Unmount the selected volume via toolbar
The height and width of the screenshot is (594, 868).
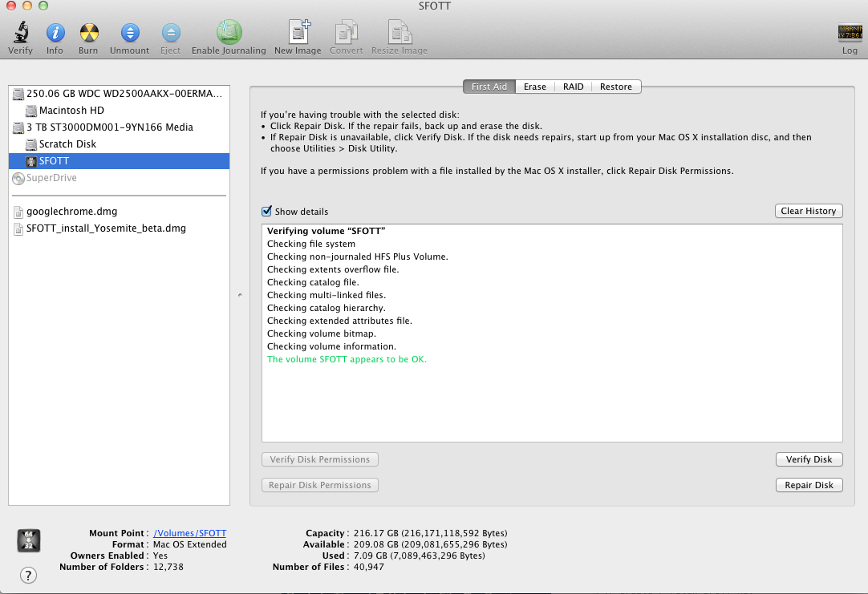point(129,33)
